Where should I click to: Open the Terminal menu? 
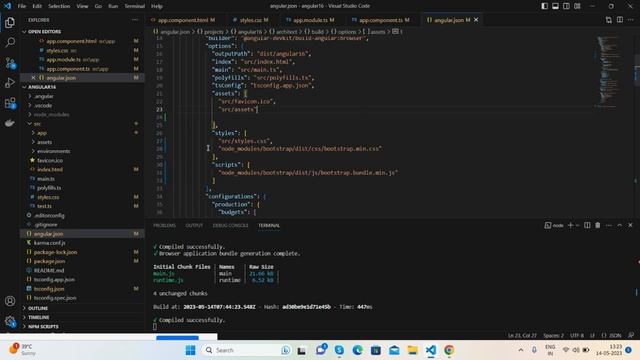pos(134,6)
